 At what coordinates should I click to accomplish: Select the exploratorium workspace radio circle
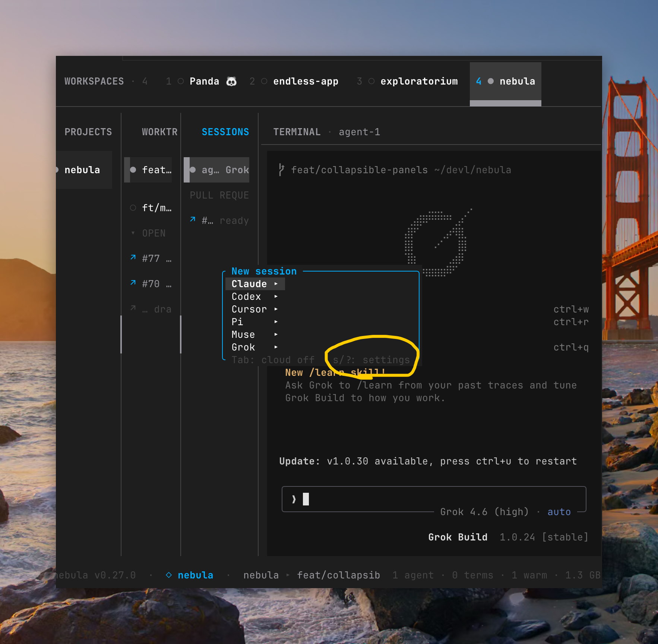(371, 81)
